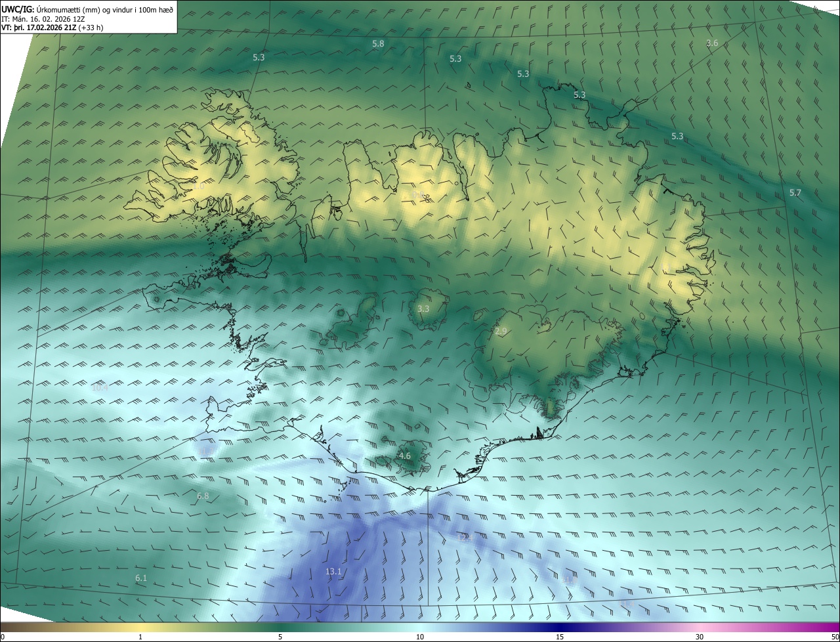
Task: Click the colorbar tick label 0
Action: [3, 637]
